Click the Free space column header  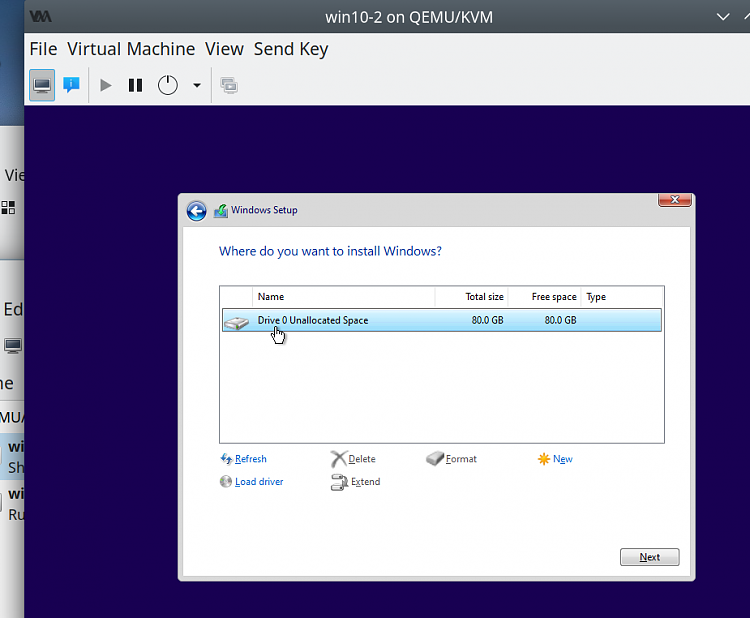pos(544,297)
